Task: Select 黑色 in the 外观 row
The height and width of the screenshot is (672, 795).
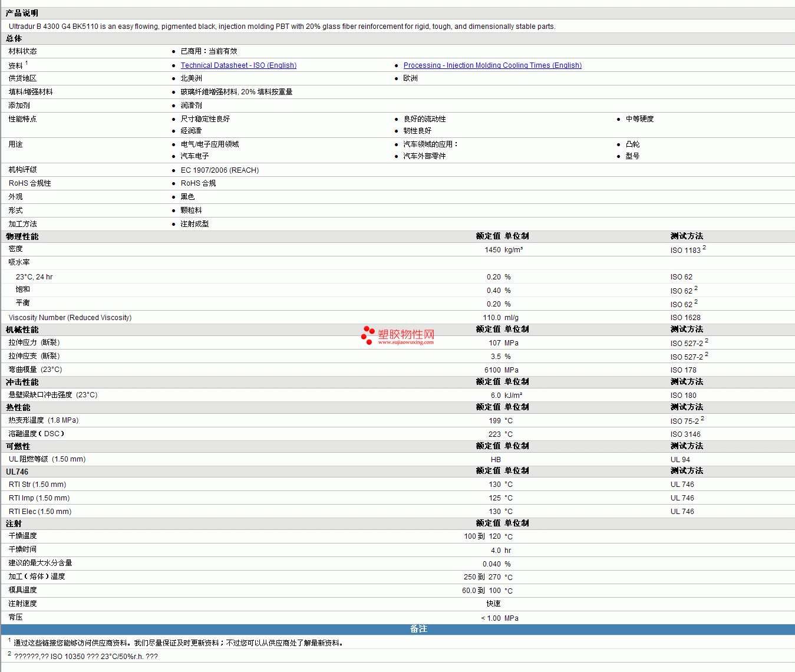Action: (187, 197)
